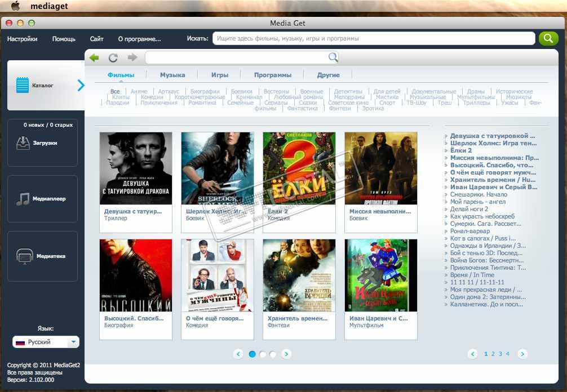Filter by Боевики genre
Image resolution: width=567 pixels, height=392 pixels.
tap(242, 91)
